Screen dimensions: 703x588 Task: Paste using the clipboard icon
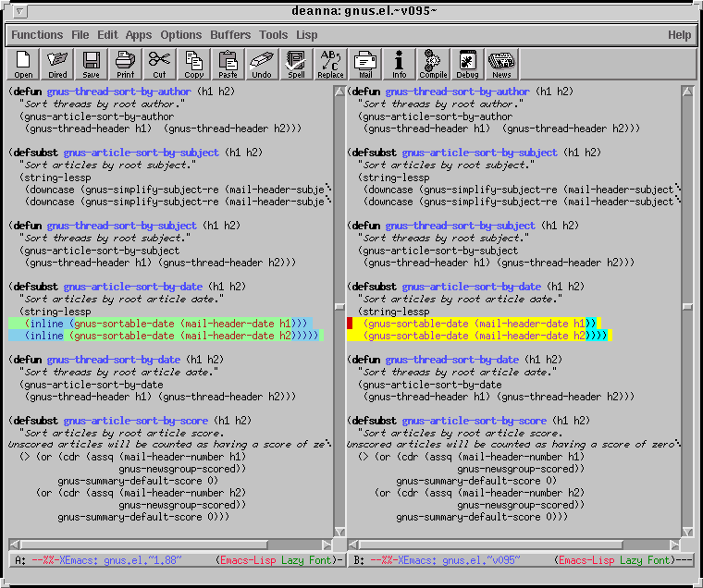(x=228, y=64)
